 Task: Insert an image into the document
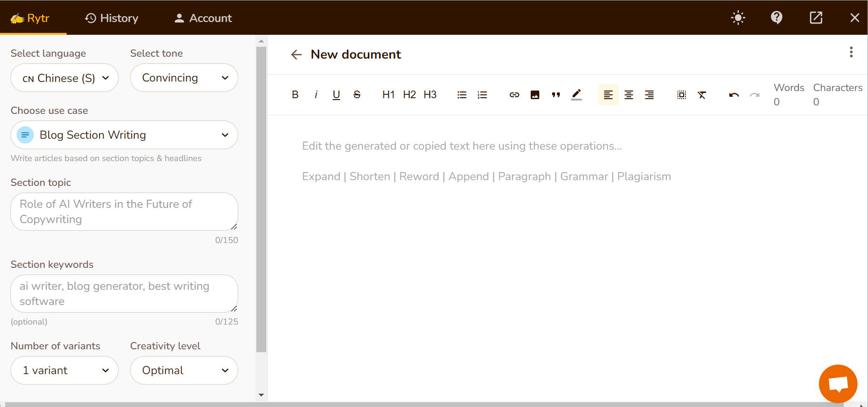point(535,95)
